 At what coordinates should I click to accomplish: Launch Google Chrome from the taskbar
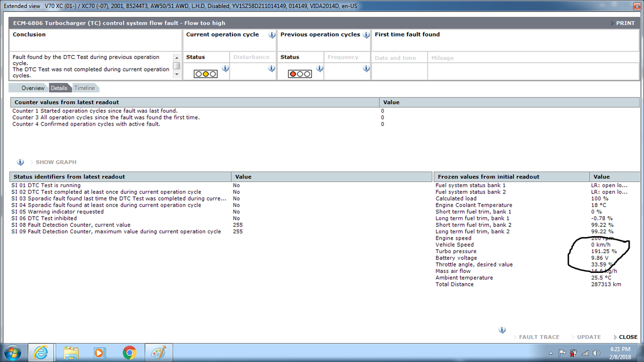click(129, 352)
